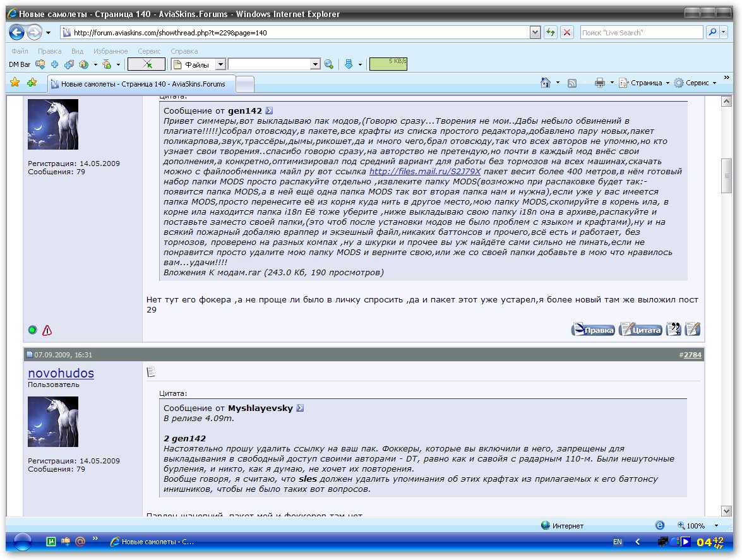
Task: Open the Страница command bar menu
Action: pos(645,83)
